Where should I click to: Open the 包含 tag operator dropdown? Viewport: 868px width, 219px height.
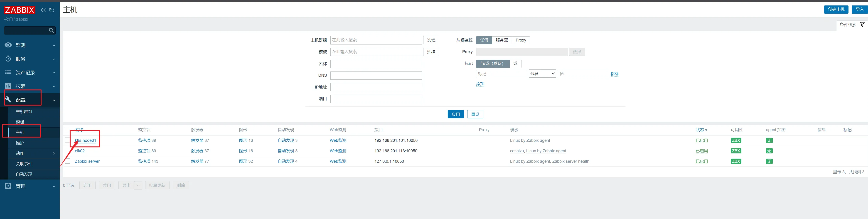(542, 74)
